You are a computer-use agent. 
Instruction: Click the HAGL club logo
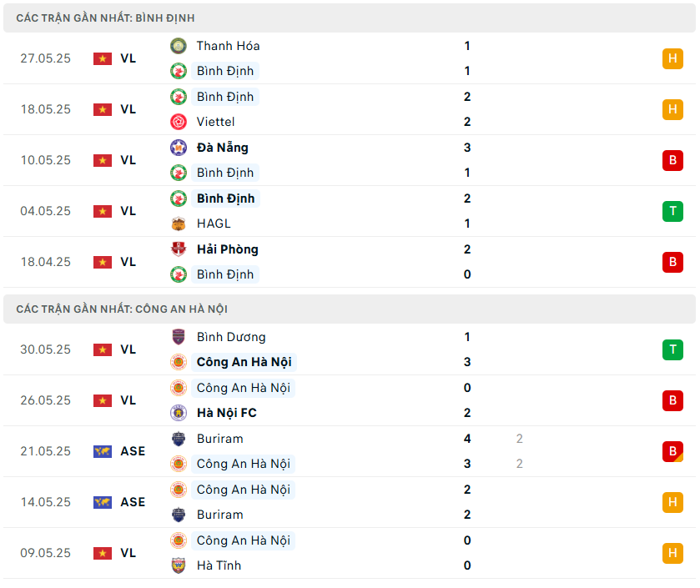coord(179,224)
